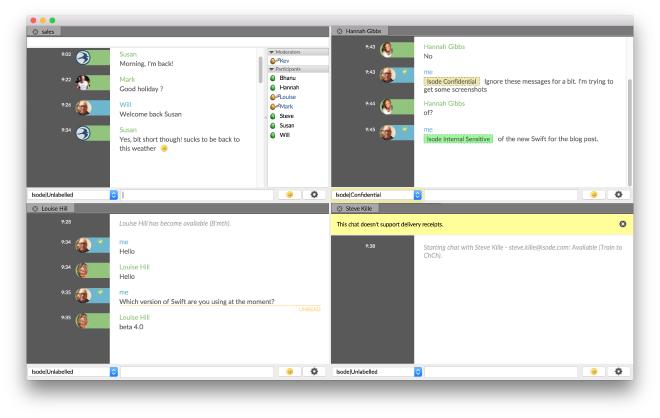
Task: Click emoji button in Hannah Gibbs chat
Action: tap(596, 193)
